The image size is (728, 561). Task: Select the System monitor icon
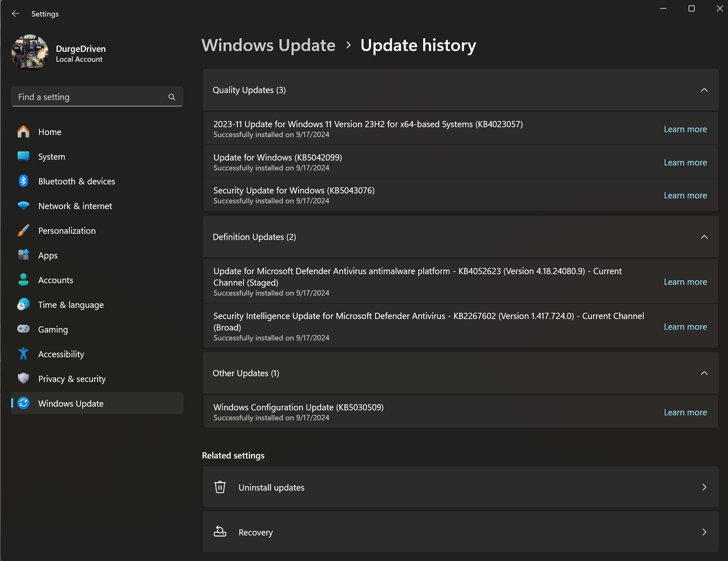(x=23, y=156)
